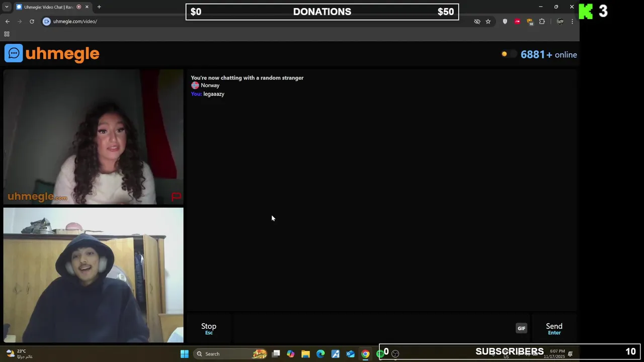Screen dimensions: 644x362
Task: Open the orange extension with badge 10
Action: coord(530,22)
